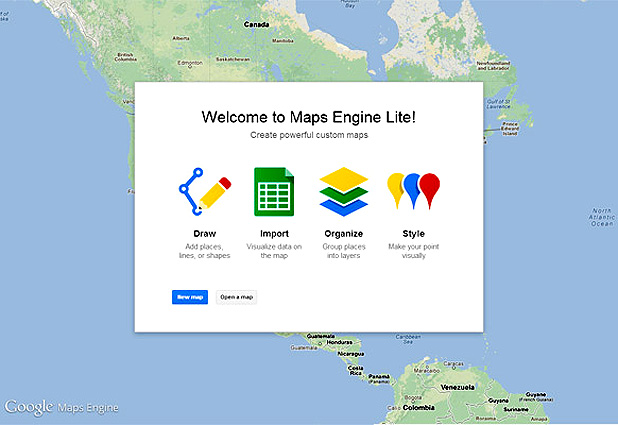Click the Costa Rica label on map
618x425 pixels.
[356, 370]
